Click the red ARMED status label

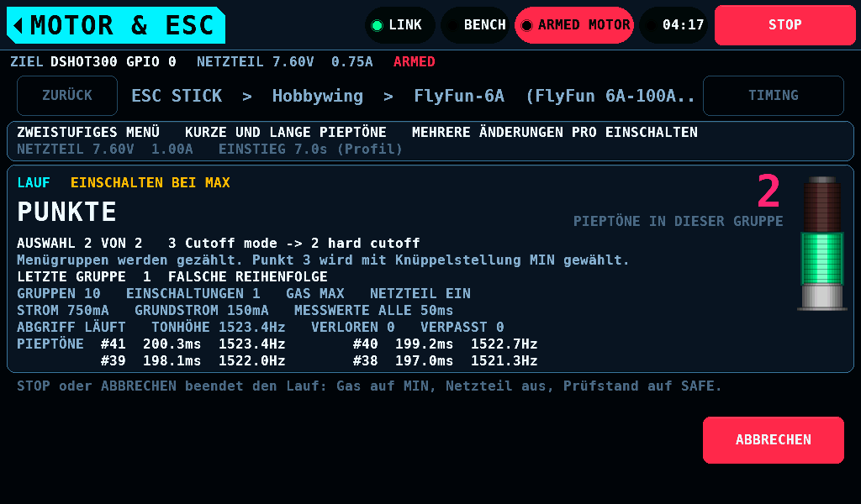tap(414, 61)
